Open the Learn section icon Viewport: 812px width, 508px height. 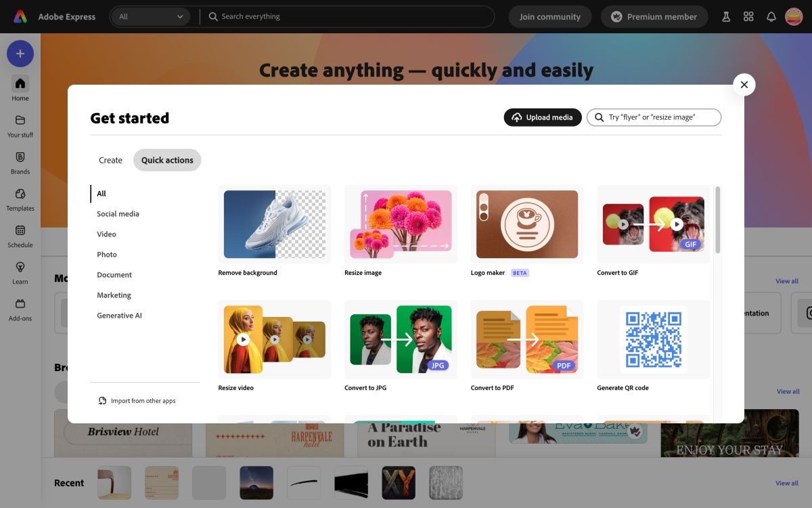20,270
